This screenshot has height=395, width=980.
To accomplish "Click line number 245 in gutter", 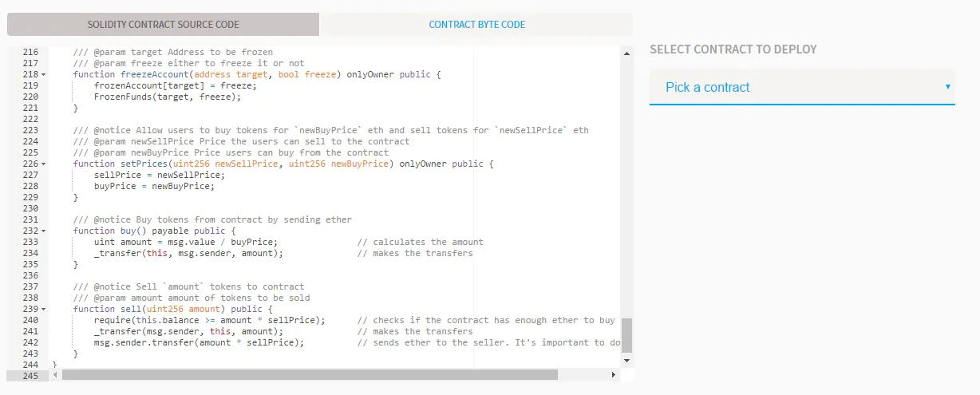I will 30,376.
